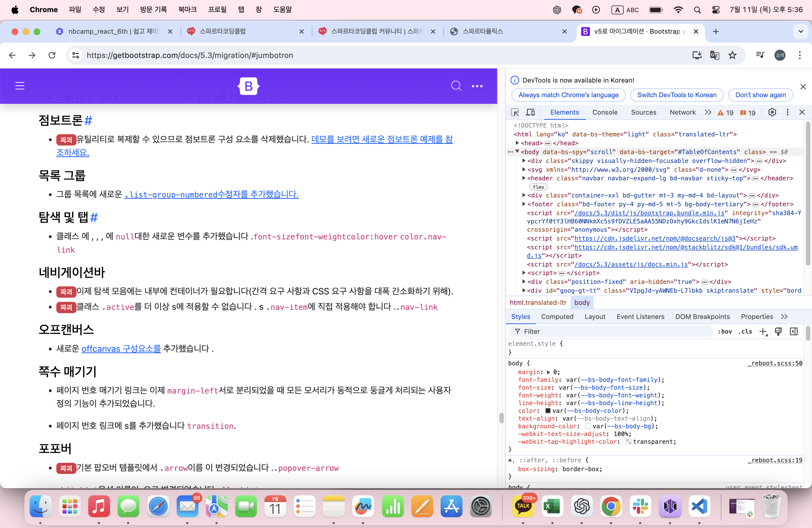
Task: Open the three-dot navbar menu
Action: pos(477,86)
